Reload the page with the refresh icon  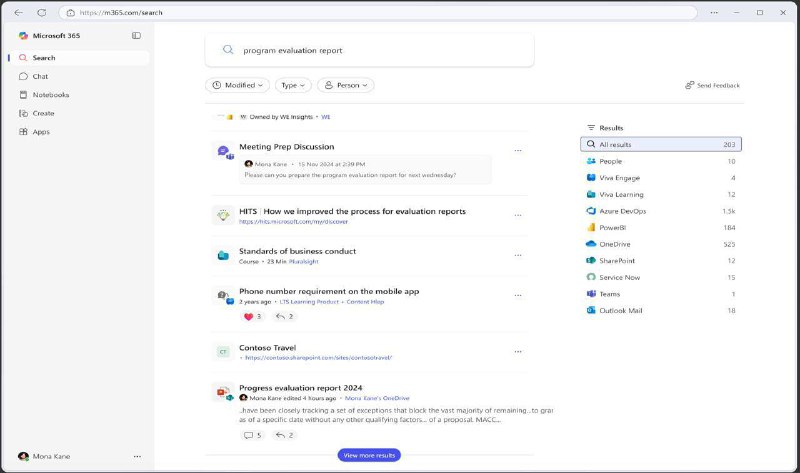point(42,12)
